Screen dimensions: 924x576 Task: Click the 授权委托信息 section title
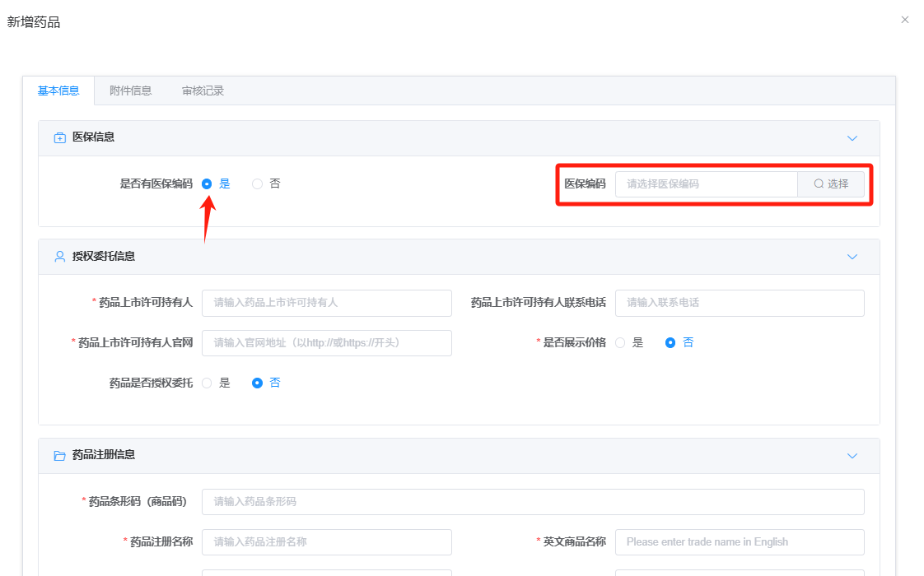click(104, 256)
